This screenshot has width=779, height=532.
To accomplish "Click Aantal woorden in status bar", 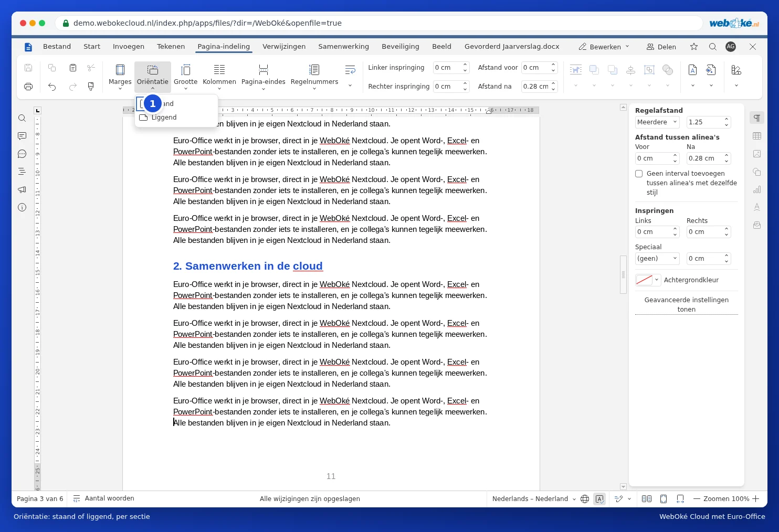I will pos(104,498).
